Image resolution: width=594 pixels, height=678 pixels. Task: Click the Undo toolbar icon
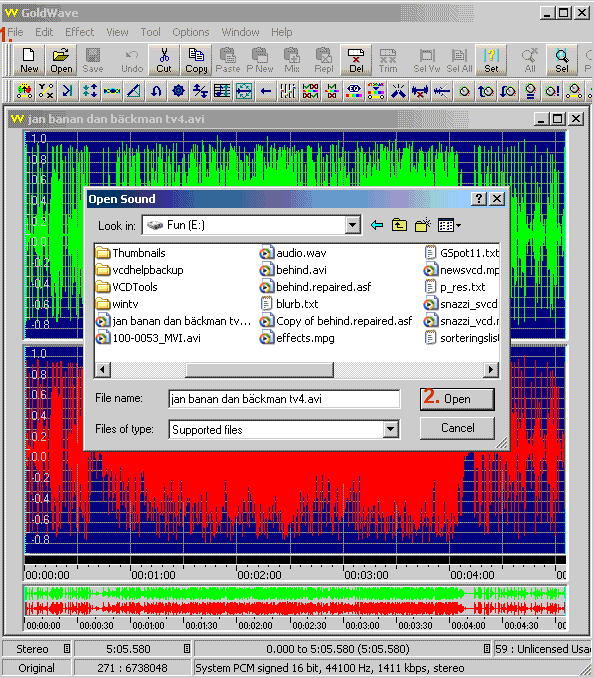pos(132,60)
